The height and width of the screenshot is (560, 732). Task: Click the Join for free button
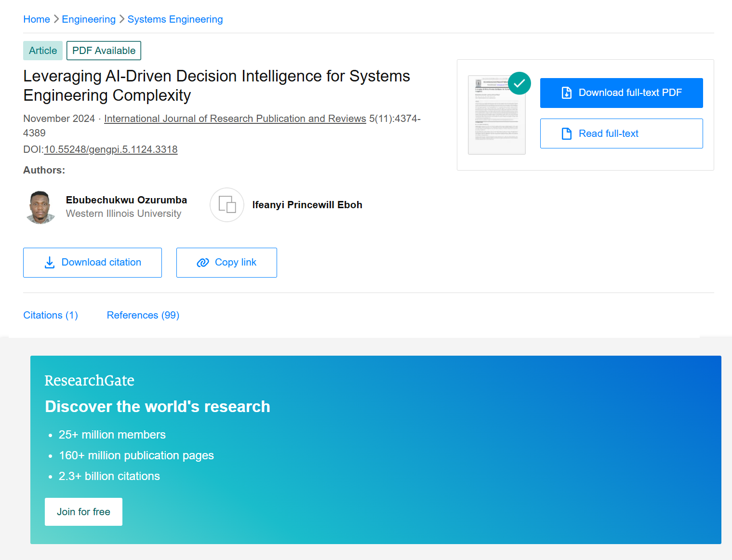coord(83,512)
